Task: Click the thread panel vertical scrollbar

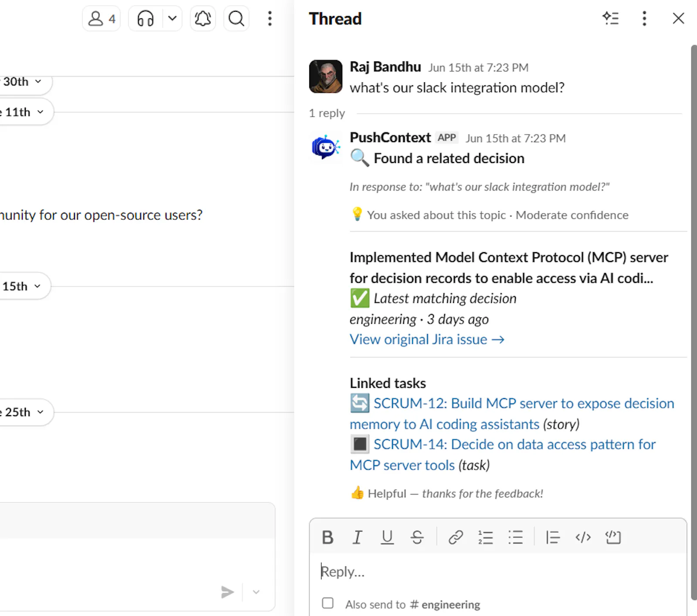Action: click(x=694, y=322)
